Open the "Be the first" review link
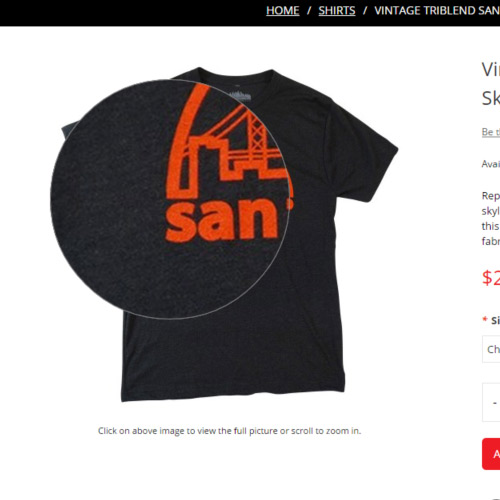The height and width of the screenshot is (500, 500). [491, 132]
